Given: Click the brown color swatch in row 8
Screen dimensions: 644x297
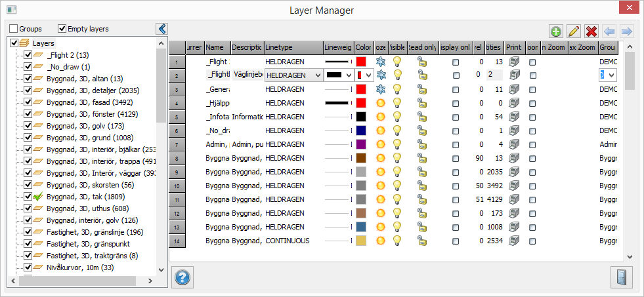Looking at the screenshot, I should point(361,158).
